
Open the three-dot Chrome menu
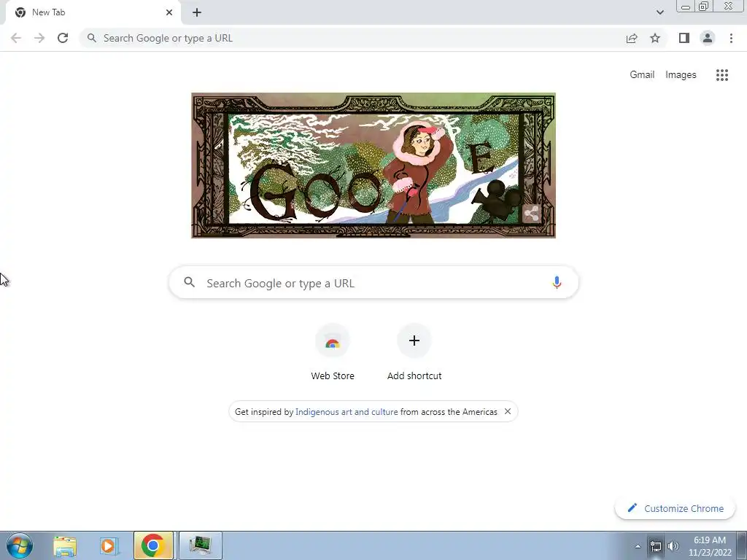[x=731, y=38]
